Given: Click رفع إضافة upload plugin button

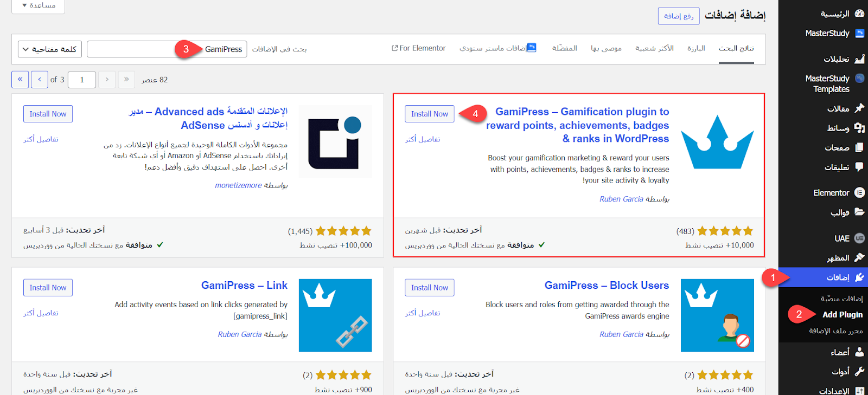Looking at the screenshot, I should click(679, 16).
